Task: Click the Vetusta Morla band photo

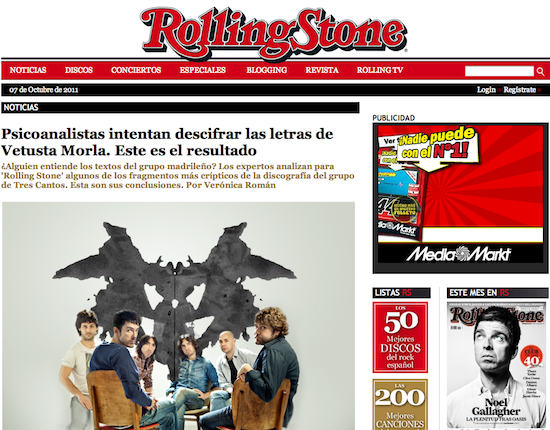Action: pos(179,316)
